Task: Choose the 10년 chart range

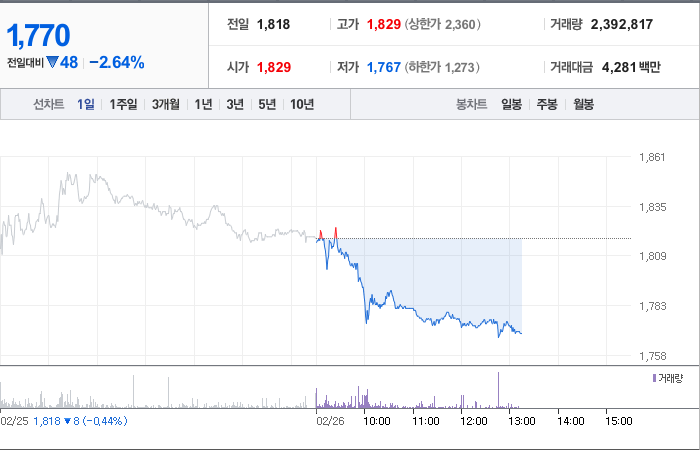Action: coord(302,104)
